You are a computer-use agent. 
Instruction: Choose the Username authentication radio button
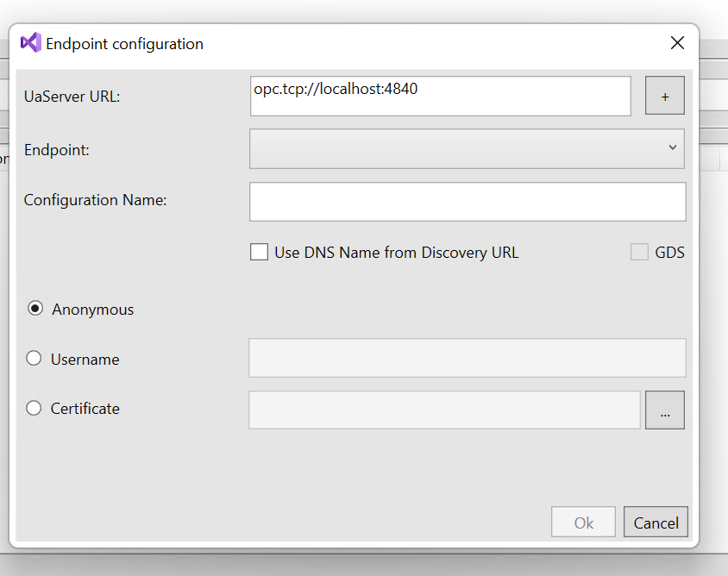[34, 359]
